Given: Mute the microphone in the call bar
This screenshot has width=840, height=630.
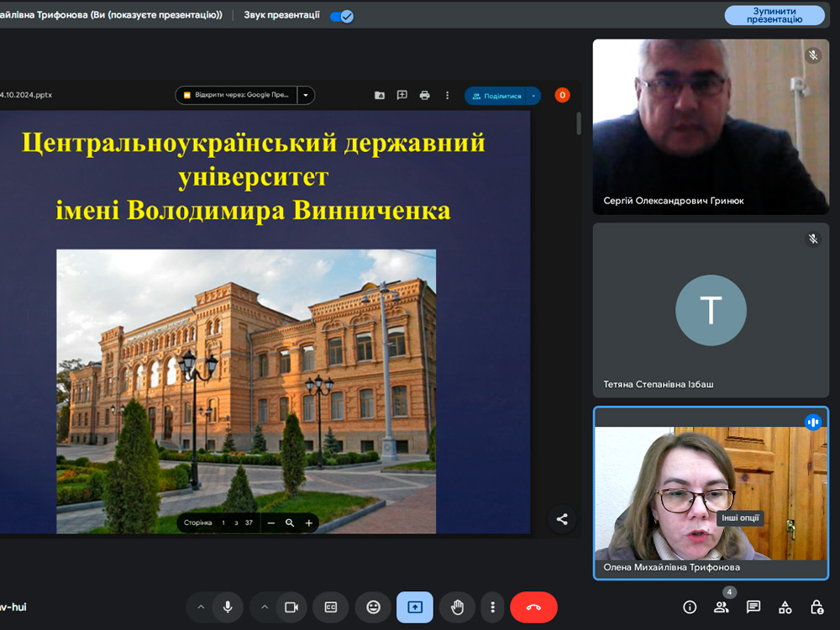Looking at the screenshot, I should point(227,606).
